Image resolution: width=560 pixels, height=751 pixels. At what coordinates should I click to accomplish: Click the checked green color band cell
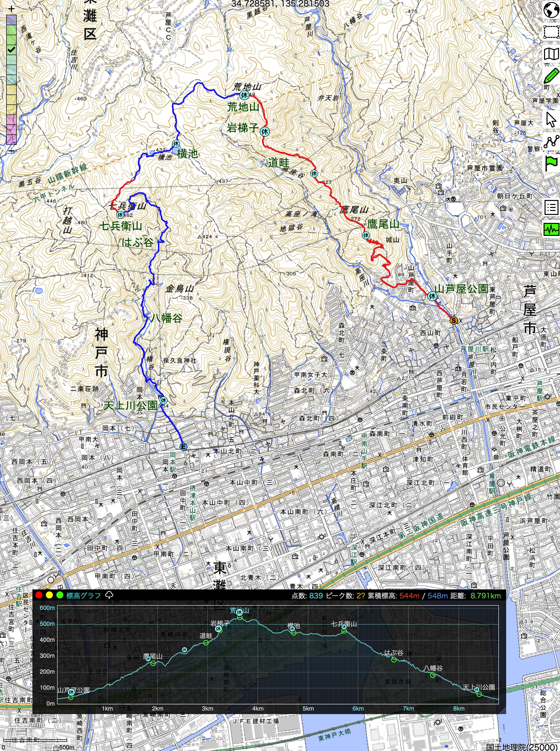11,50
